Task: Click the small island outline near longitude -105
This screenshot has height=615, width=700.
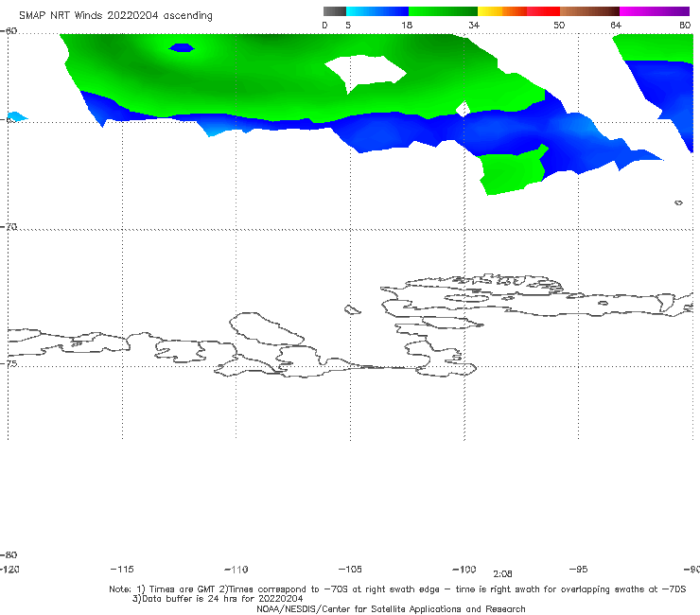Action: (x=352, y=309)
